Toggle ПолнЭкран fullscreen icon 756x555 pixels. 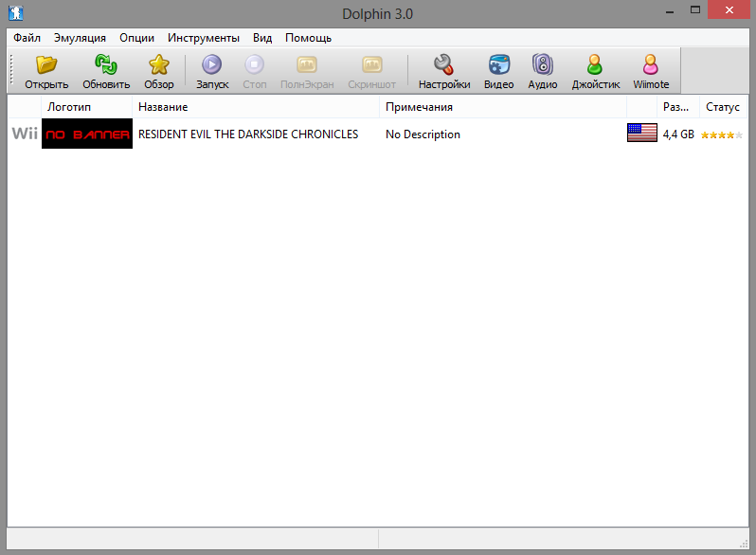(307, 64)
